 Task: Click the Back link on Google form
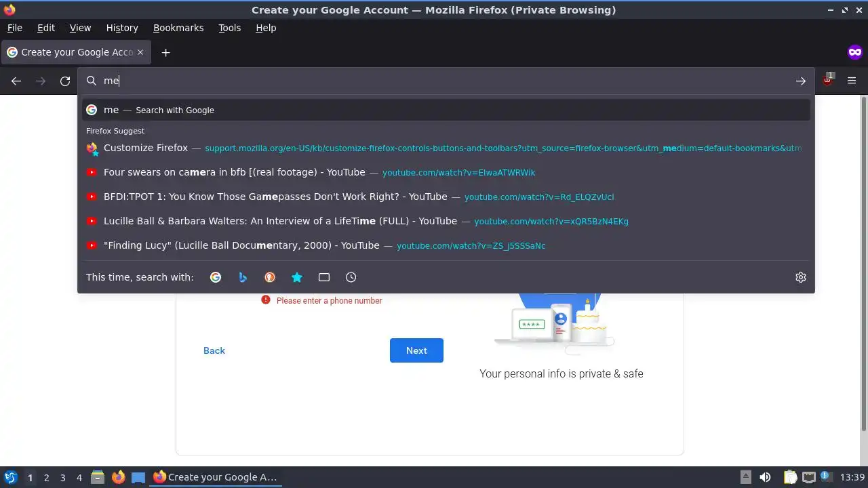[x=214, y=350]
